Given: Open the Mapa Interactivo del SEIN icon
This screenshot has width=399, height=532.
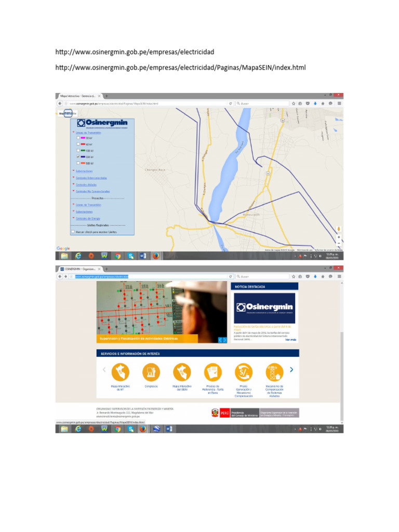Looking at the screenshot, I should (x=182, y=373).
